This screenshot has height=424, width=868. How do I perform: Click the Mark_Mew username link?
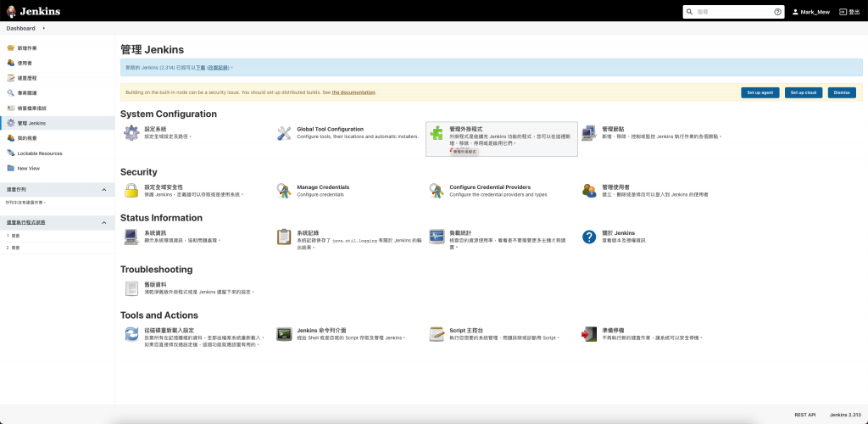815,12
